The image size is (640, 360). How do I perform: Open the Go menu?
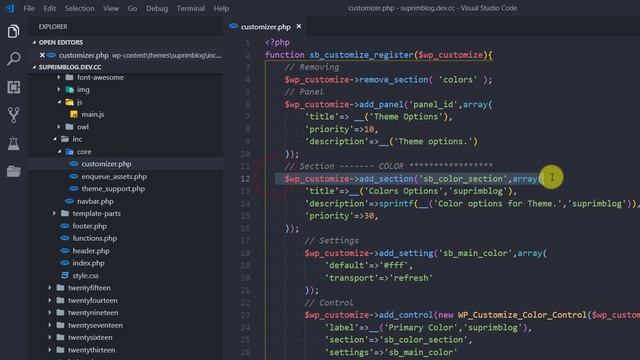click(x=132, y=8)
